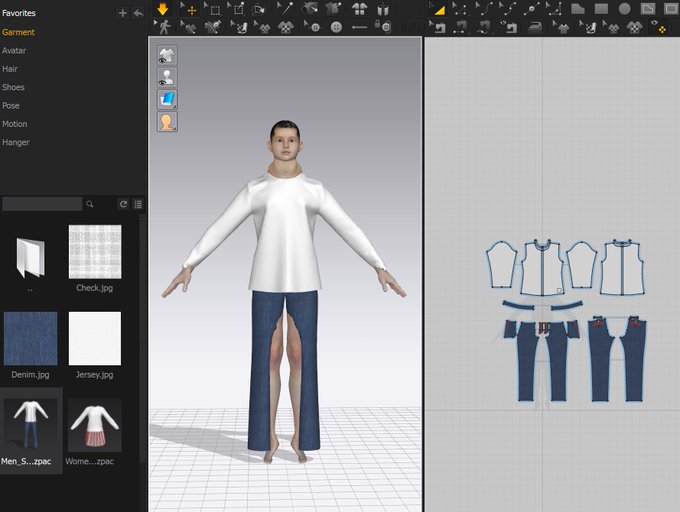Select the Add Point/Split Line tool

point(531,9)
